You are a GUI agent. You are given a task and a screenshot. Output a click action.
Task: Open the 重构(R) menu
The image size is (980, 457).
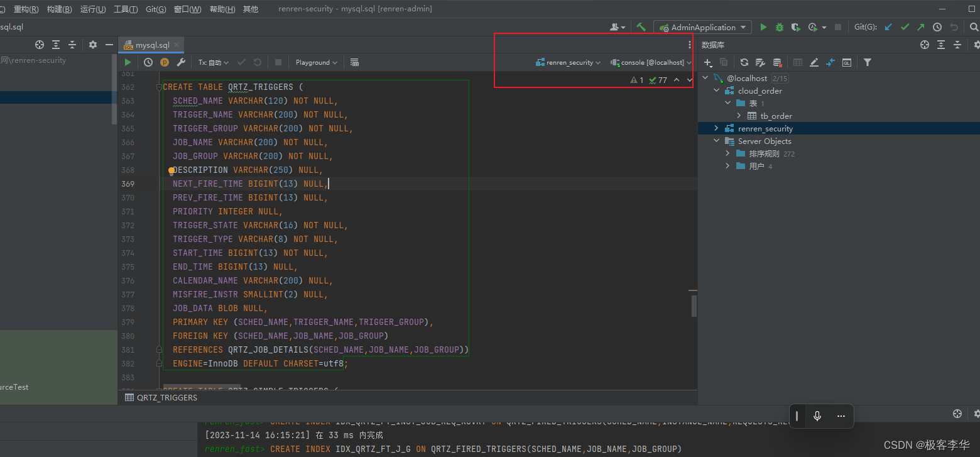tap(26, 9)
